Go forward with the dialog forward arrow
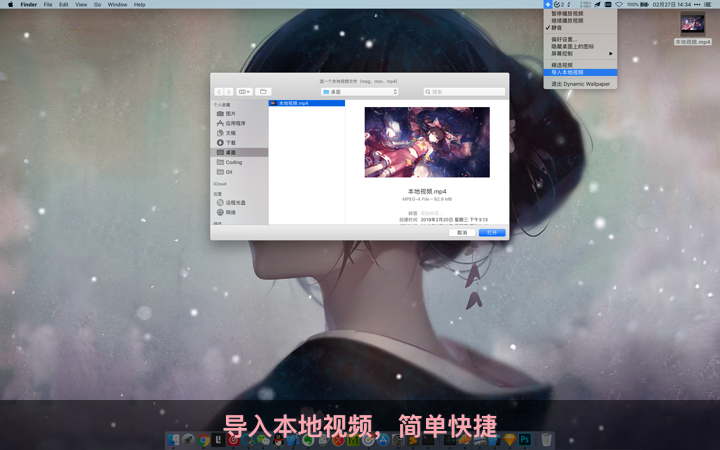720x450 pixels. click(x=229, y=92)
